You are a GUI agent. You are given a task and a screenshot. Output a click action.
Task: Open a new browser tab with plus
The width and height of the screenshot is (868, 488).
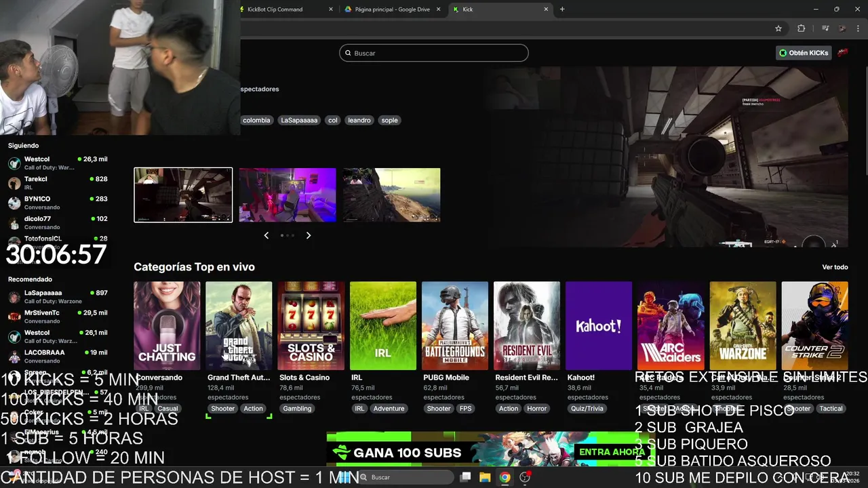pyautogui.click(x=562, y=9)
